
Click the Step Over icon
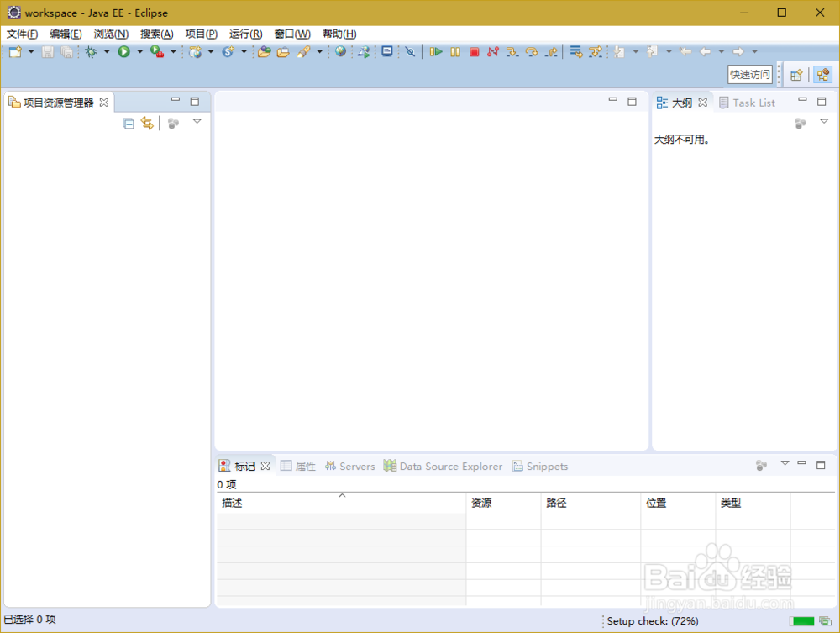click(532, 52)
